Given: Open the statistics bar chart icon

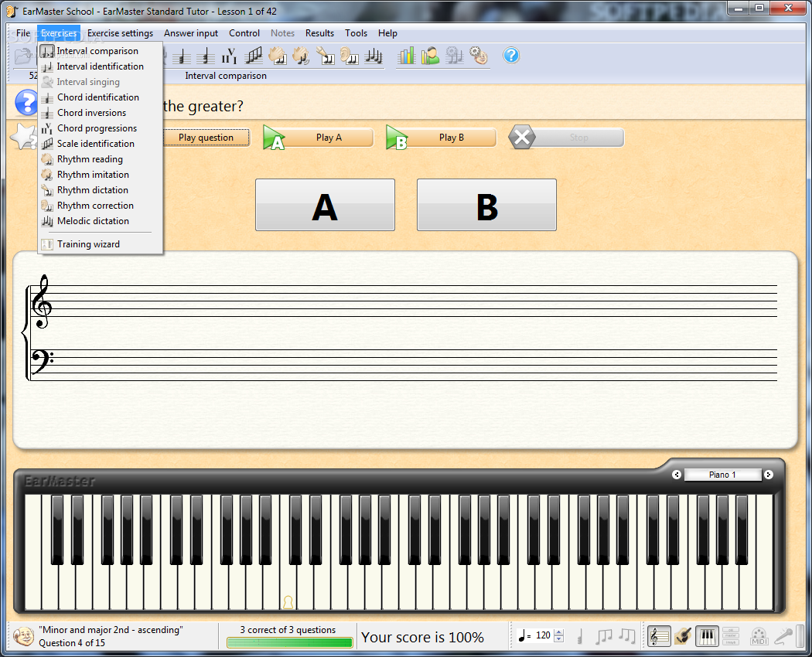Looking at the screenshot, I should tap(407, 56).
